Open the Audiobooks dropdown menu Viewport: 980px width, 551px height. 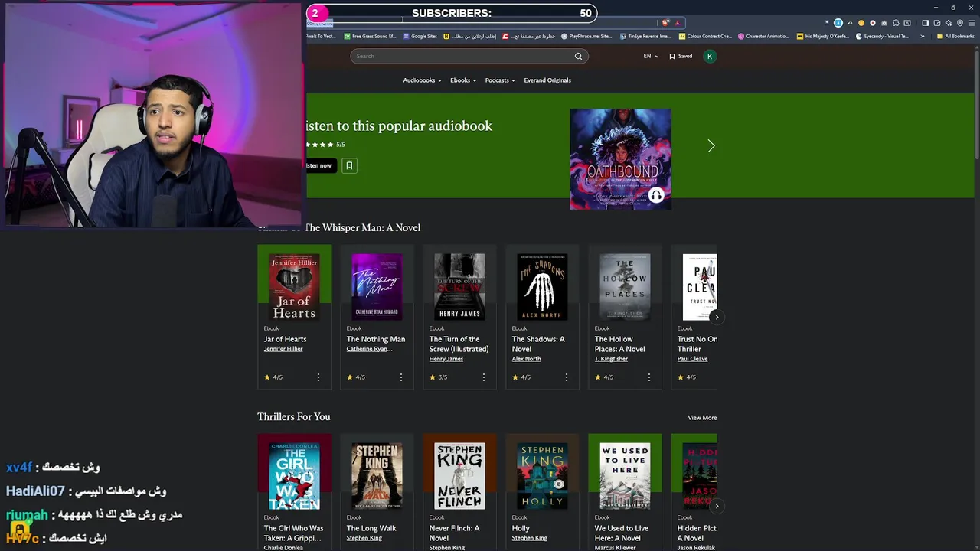click(x=422, y=80)
